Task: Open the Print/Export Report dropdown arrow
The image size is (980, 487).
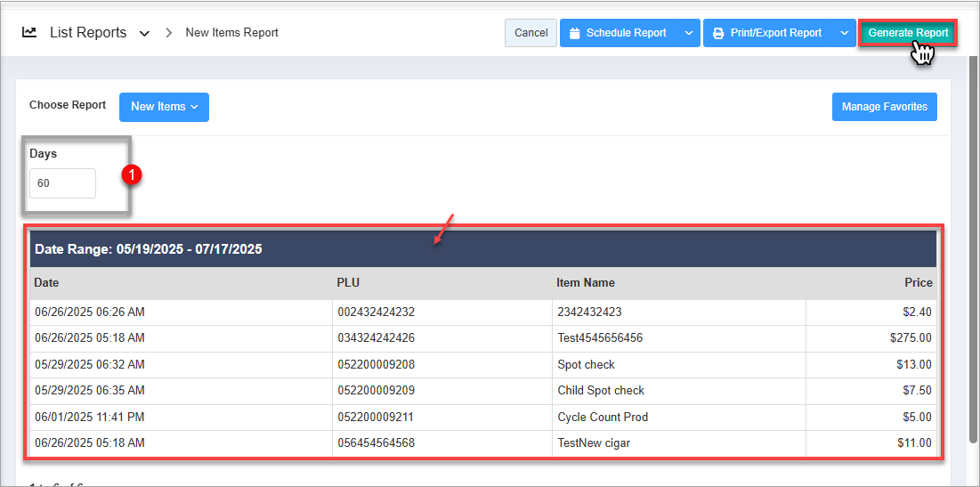Action: point(844,33)
